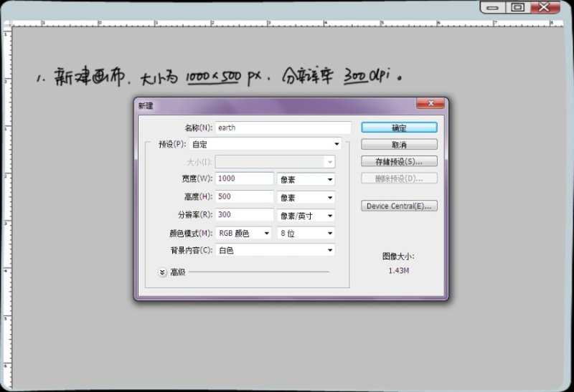The height and width of the screenshot is (392, 574).
Task: Maximize the outer window
Action: (x=517, y=7)
